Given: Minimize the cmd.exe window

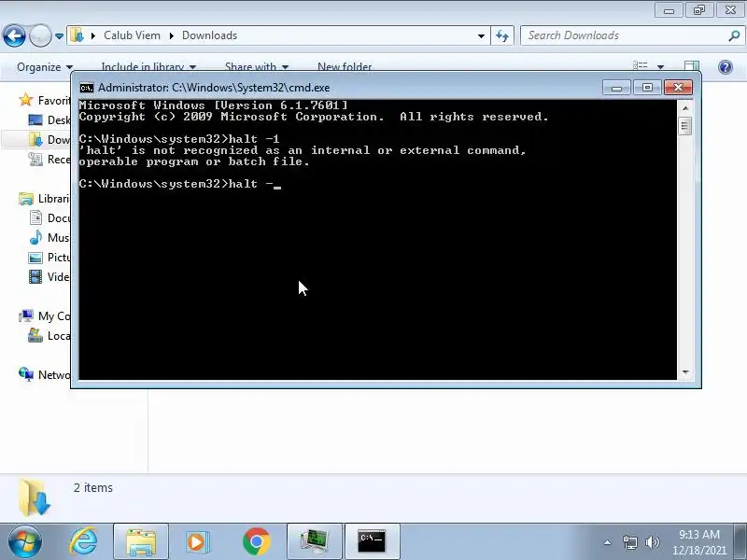Looking at the screenshot, I should pyautogui.click(x=616, y=88).
